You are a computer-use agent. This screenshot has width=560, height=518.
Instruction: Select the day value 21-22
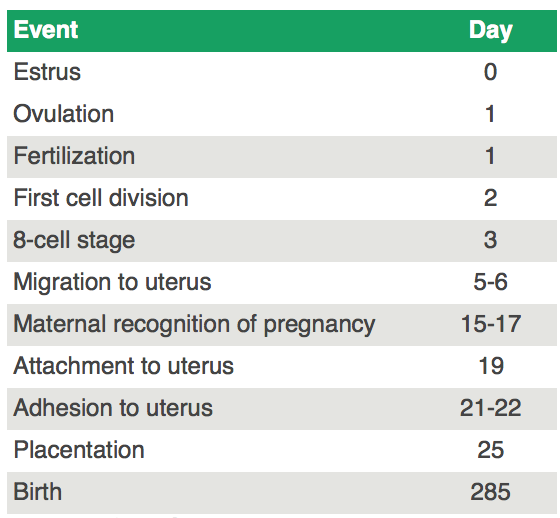pyautogui.click(x=490, y=408)
